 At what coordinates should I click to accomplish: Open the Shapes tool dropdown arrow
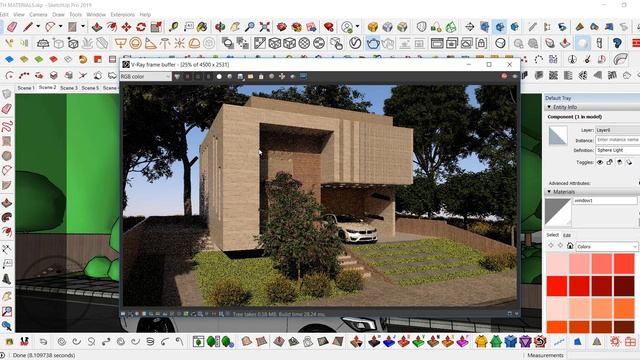point(83,27)
